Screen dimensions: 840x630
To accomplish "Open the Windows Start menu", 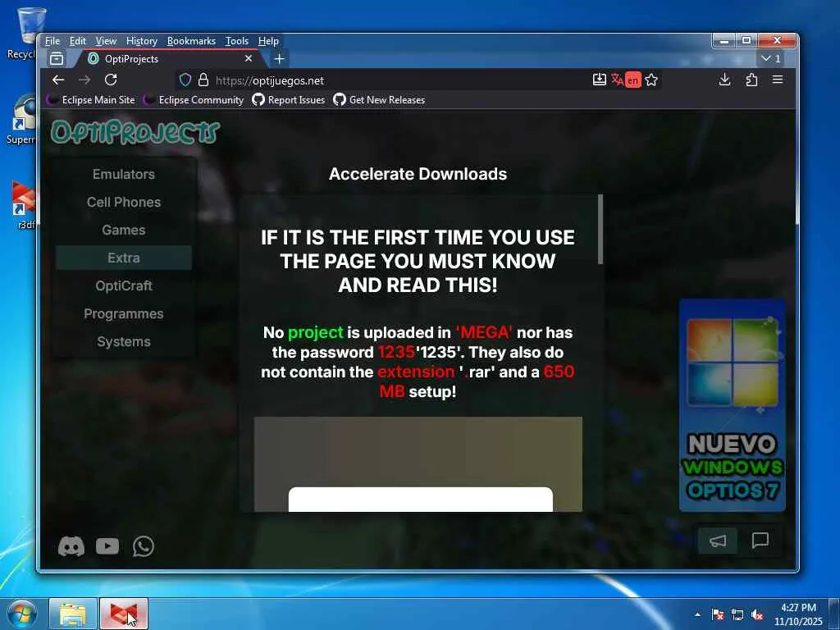I will point(22,614).
